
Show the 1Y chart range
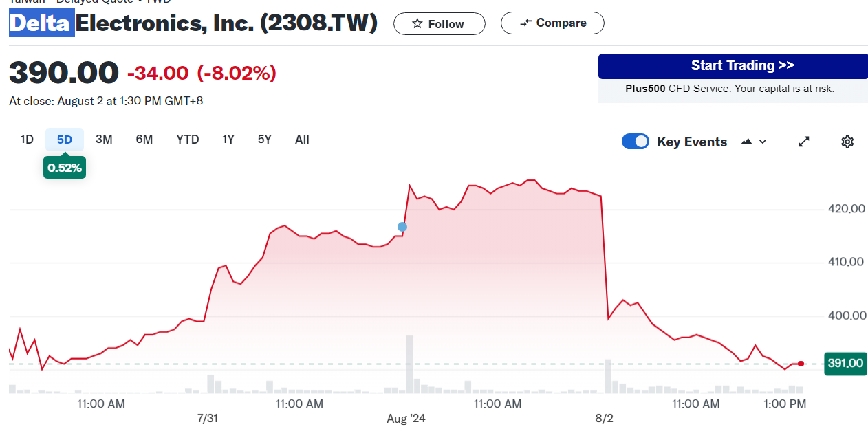pos(228,140)
